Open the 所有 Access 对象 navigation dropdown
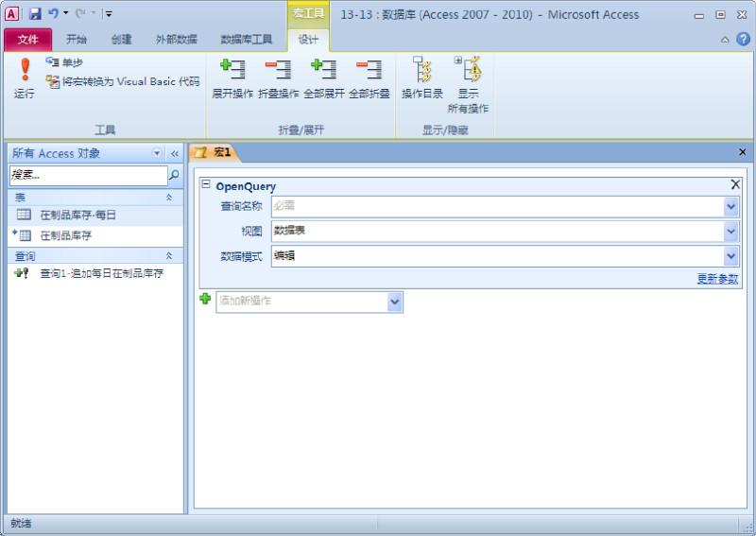The image size is (756, 536). click(157, 153)
